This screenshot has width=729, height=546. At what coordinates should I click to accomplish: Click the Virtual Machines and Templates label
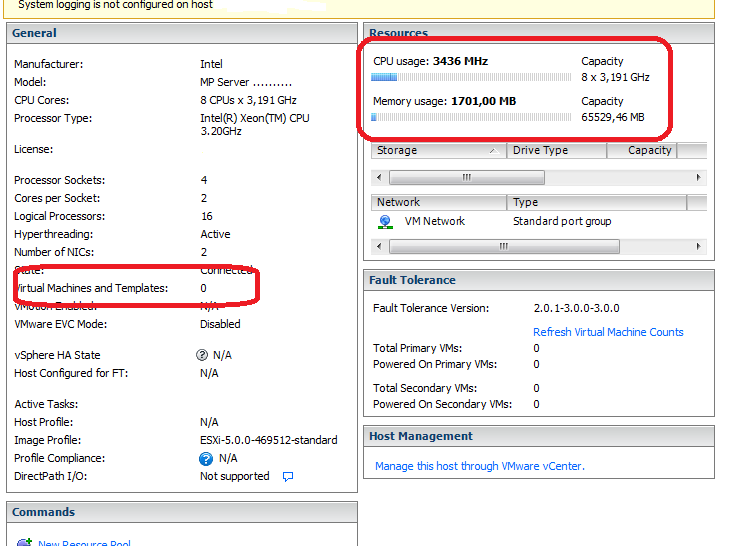[x=91, y=288]
